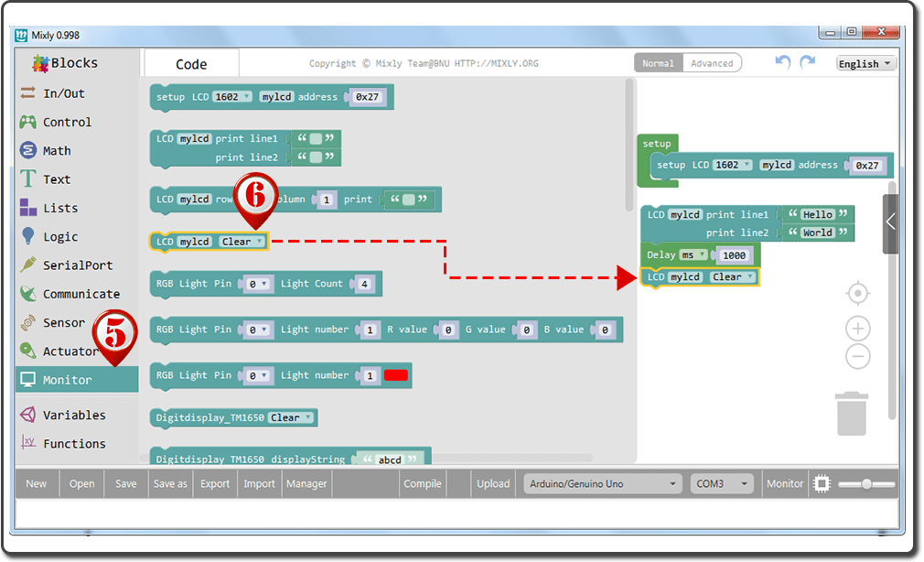Click the Export button
924x562 pixels.
[215, 483]
